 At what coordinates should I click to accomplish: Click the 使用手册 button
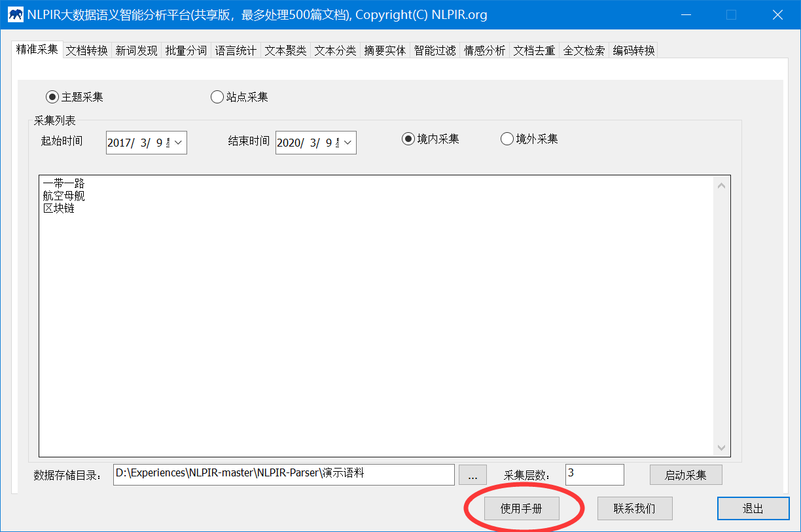pos(522,508)
